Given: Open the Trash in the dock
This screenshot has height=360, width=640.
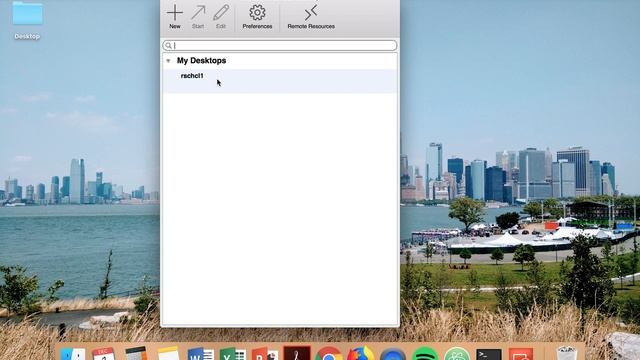Looking at the screenshot, I should (567, 353).
